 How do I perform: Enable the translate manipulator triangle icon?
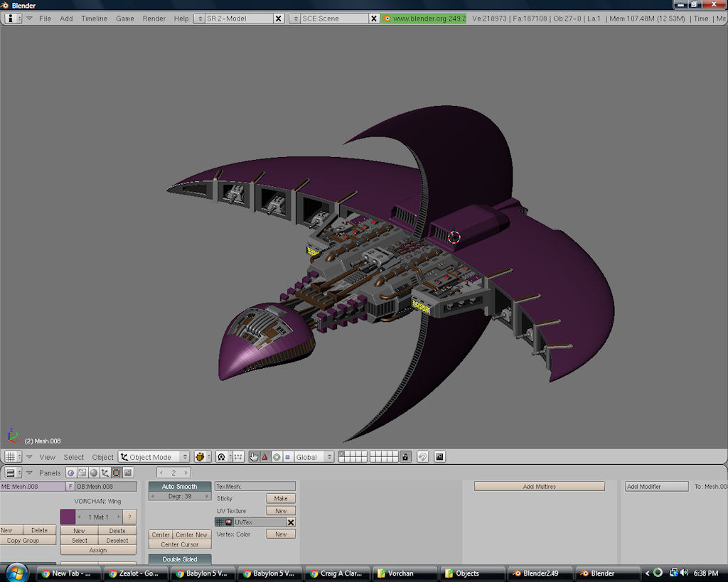click(x=265, y=457)
